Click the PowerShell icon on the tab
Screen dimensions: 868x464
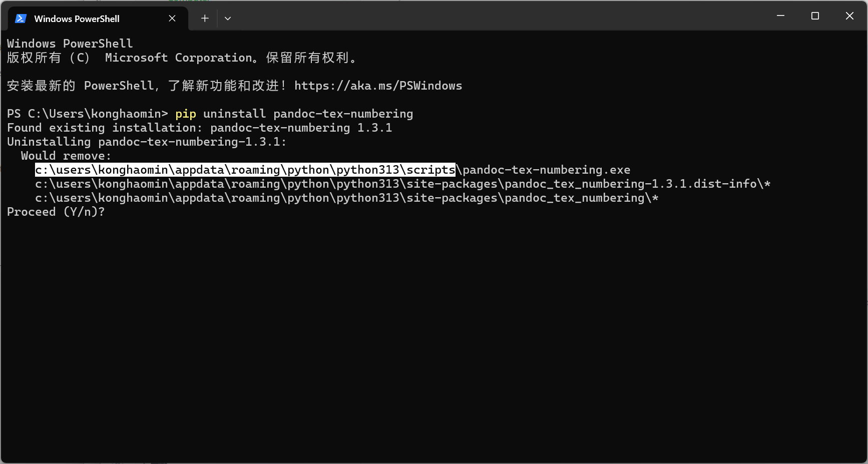click(20, 19)
